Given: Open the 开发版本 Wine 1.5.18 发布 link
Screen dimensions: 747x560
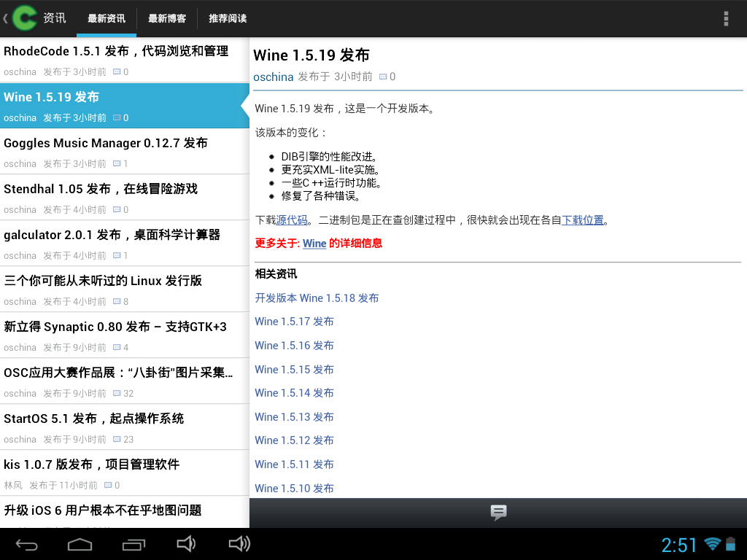Looking at the screenshot, I should click(x=317, y=297).
